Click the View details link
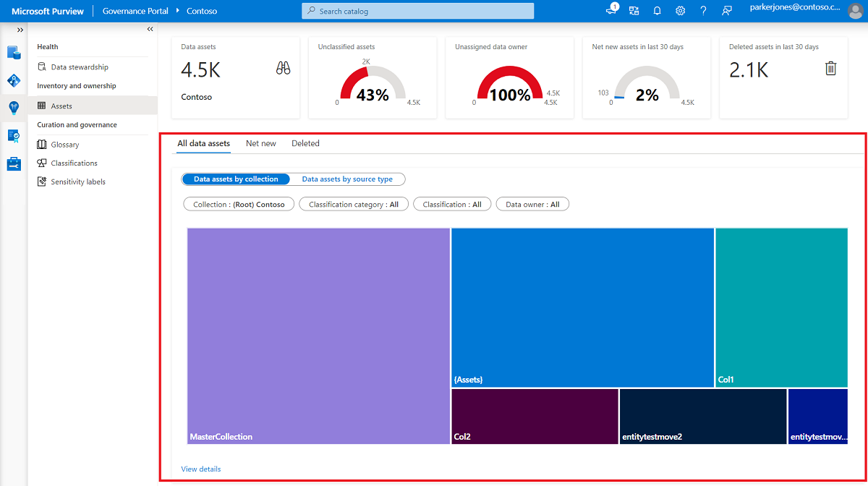868x486 pixels. click(201, 469)
